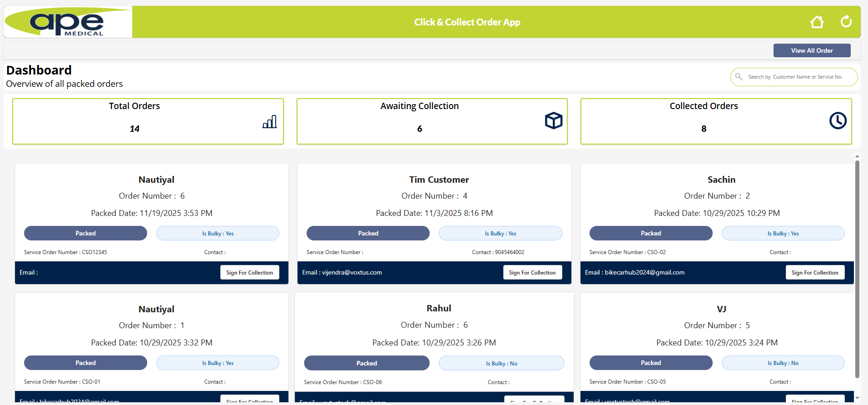
Task: Click email vijendra@voxtus.com
Action: 352,272
